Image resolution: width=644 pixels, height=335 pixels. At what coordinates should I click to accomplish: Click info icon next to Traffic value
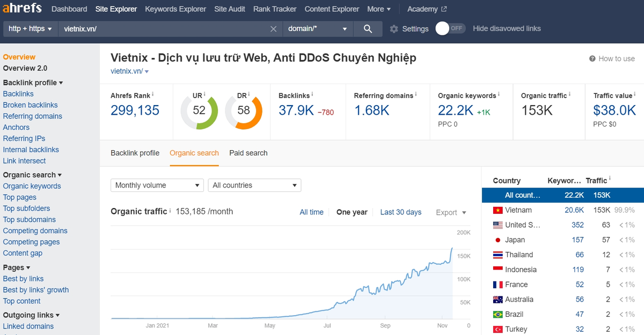[x=635, y=94]
